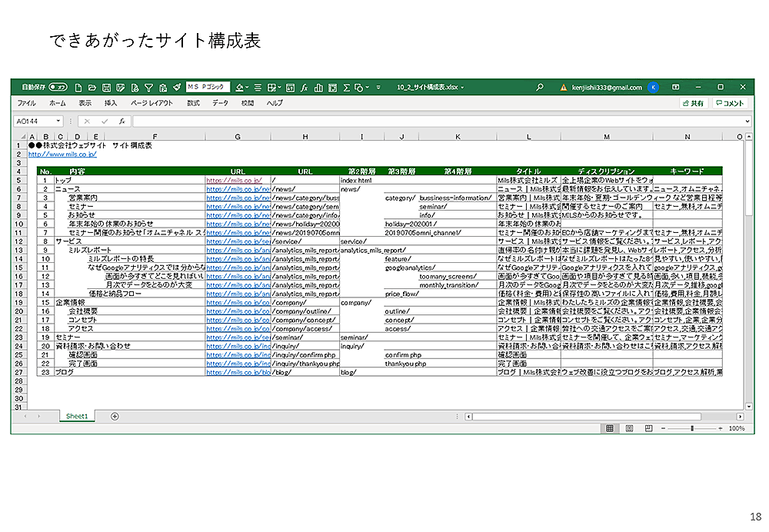Open the fill color dropdown arrow
The width and height of the screenshot is (769, 532).
click(248, 88)
